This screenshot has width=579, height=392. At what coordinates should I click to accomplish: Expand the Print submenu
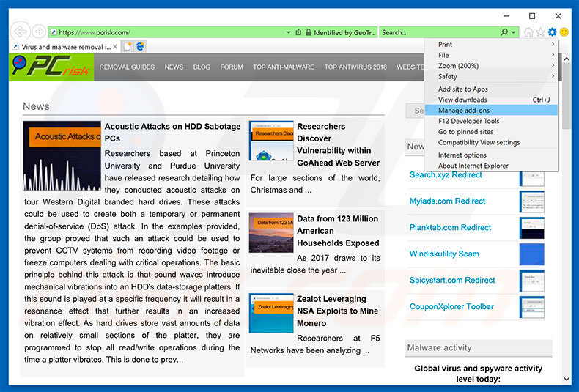click(491, 44)
